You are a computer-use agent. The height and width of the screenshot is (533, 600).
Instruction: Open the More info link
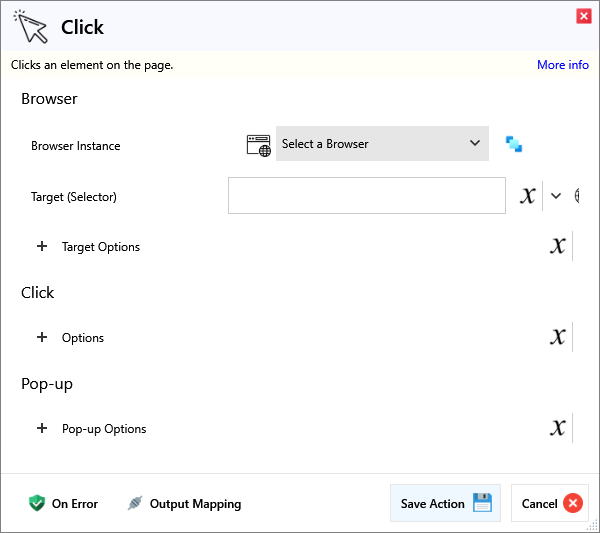pyautogui.click(x=562, y=65)
